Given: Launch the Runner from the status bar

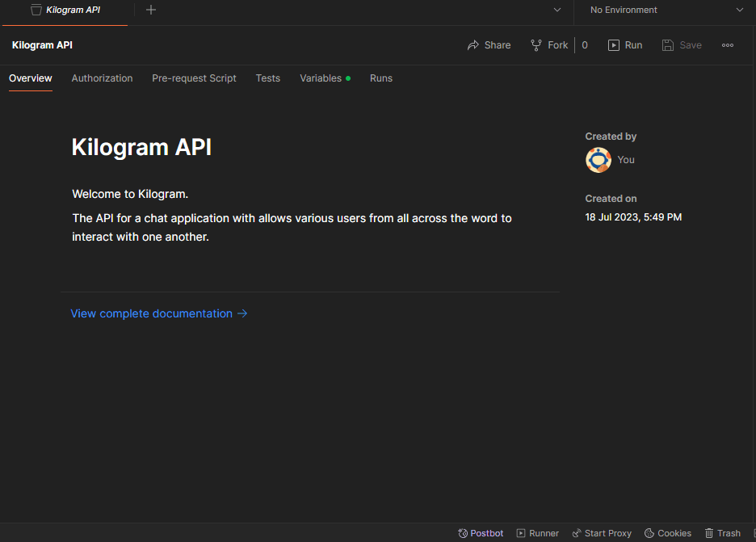Looking at the screenshot, I should 538,533.
